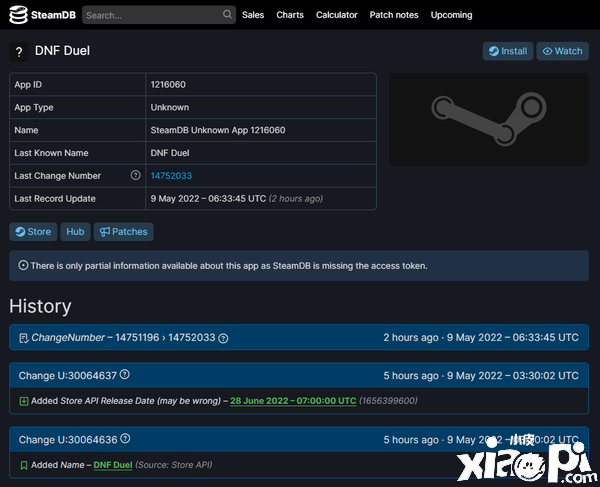Click the ChangeNumber history entry icon
600x487 pixels.
tap(24, 338)
